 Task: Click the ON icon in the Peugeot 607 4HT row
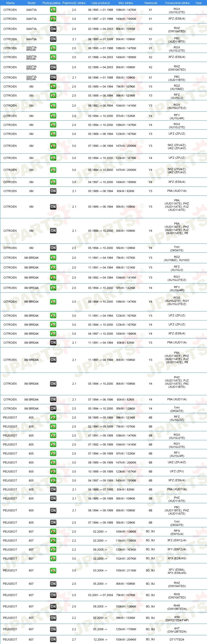pos(53,629)
